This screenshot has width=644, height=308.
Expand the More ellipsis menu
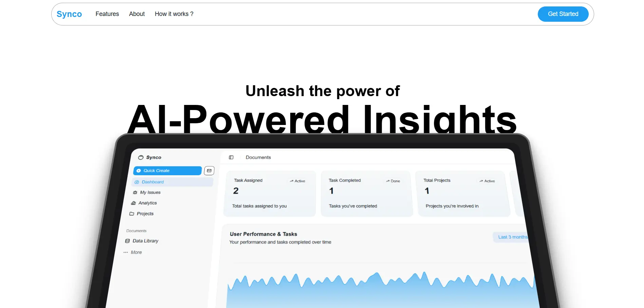(x=126, y=252)
